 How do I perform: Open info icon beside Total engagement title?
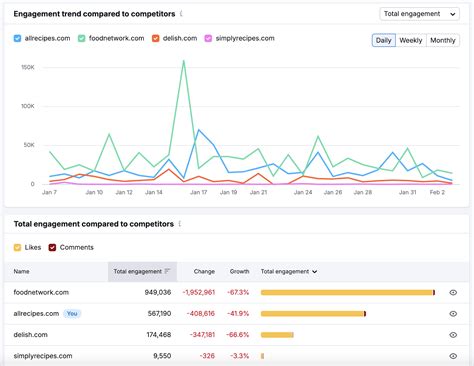[180, 224]
